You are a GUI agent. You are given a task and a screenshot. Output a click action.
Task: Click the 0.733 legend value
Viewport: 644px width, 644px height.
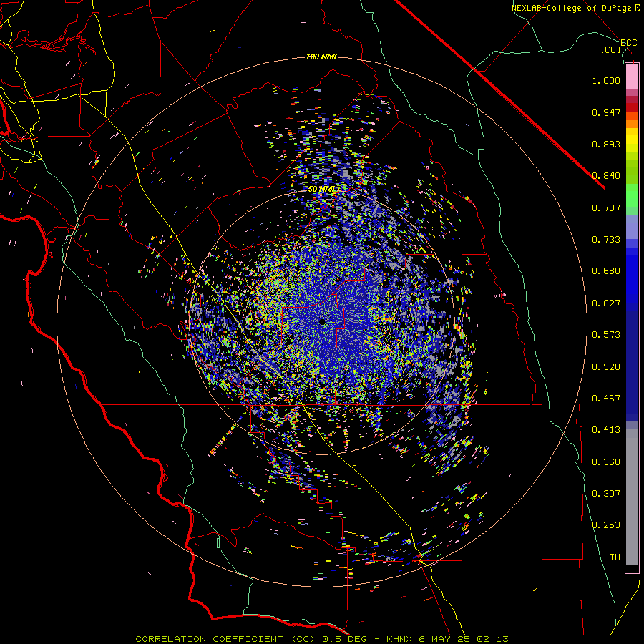606,240
